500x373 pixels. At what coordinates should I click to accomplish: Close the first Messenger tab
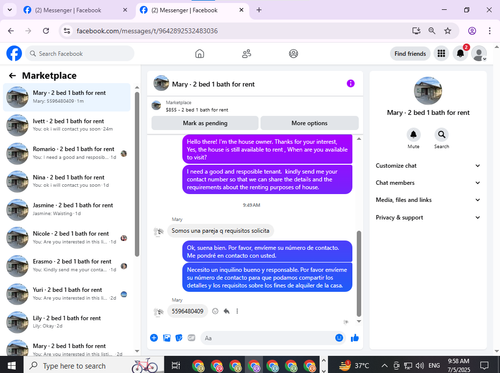click(x=125, y=10)
